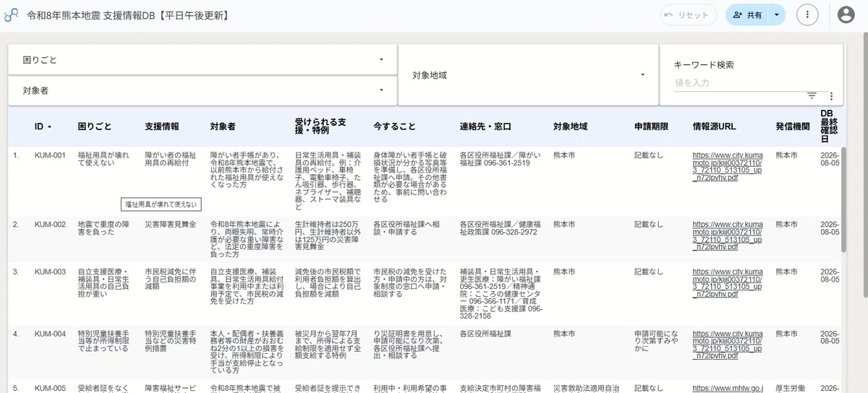Click the 特別児童扶養手当などの災害特例措置 cell
Viewport: 868px width, 393px height.
[x=170, y=342]
